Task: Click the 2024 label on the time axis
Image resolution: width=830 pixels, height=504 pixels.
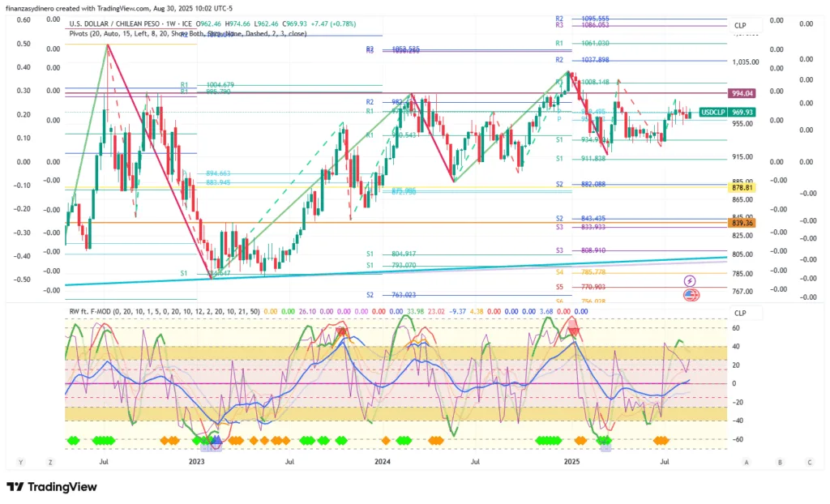Action: pos(383,462)
